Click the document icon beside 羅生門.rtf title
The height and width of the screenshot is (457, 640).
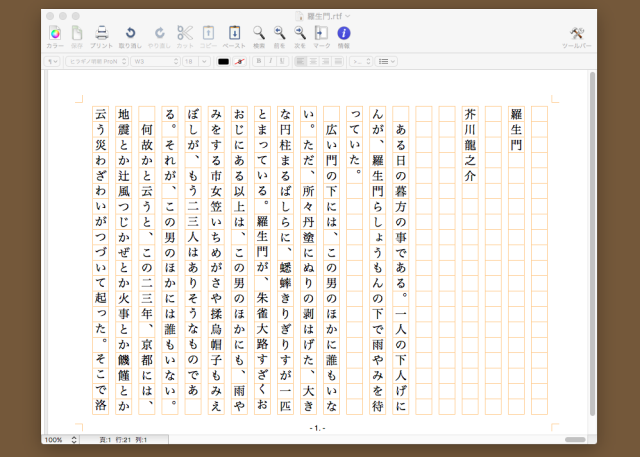(299, 16)
